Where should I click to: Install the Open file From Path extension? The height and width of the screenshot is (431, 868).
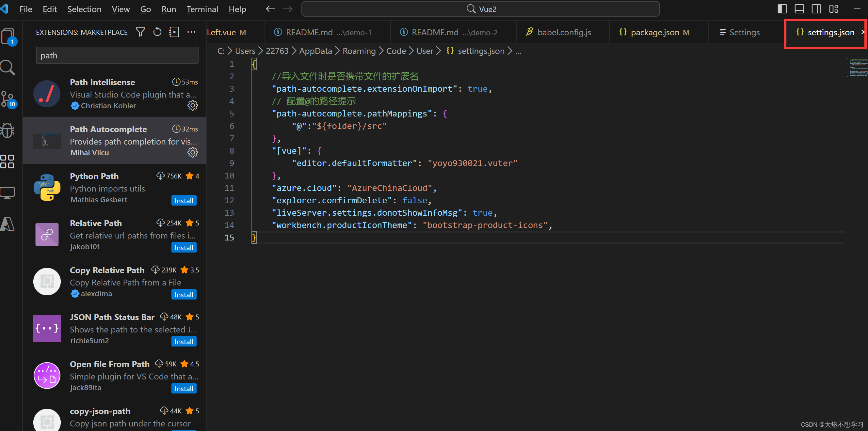click(x=184, y=388)
